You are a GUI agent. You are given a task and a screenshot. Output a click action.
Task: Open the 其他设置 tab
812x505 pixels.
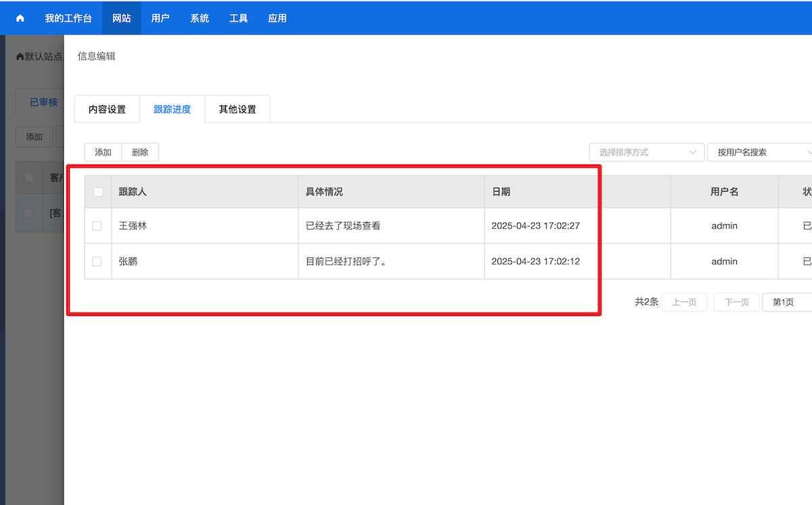coord(238,110)
